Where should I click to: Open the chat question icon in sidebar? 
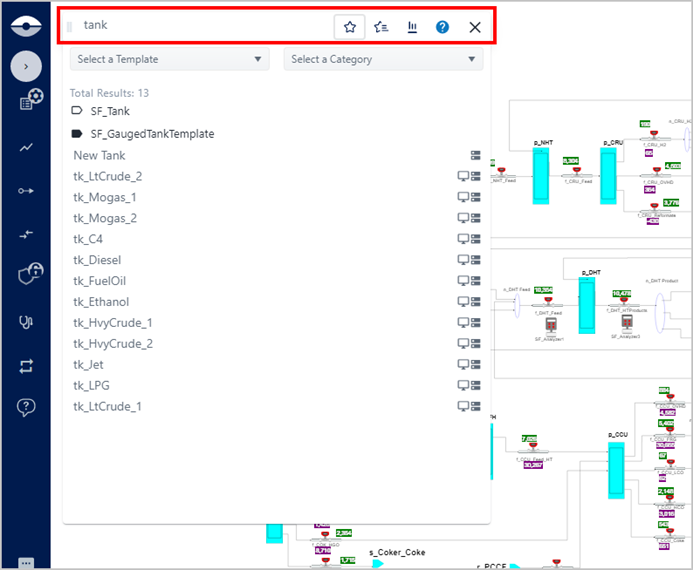(x=26, y=407)
